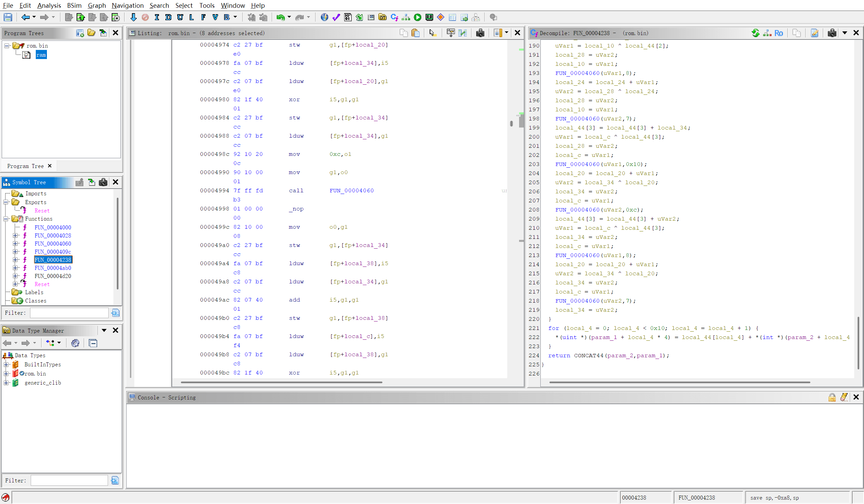Open the Analysis menu

49,5
